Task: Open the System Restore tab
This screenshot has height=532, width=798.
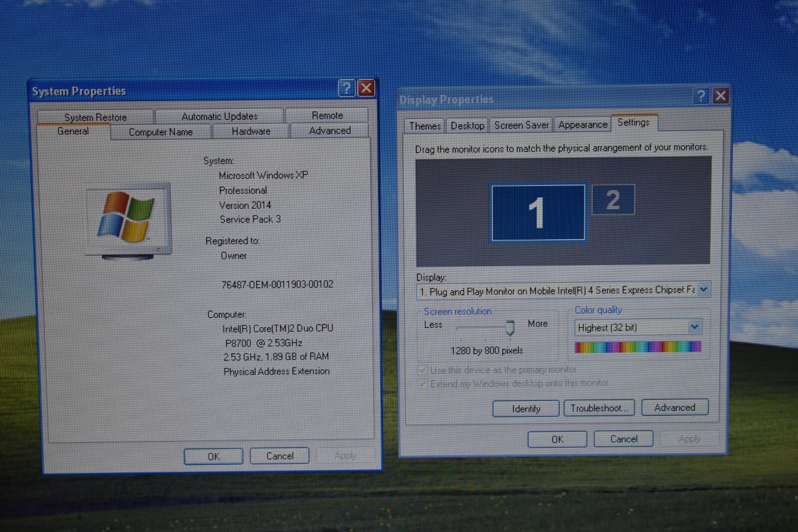Action: point(95,117)
